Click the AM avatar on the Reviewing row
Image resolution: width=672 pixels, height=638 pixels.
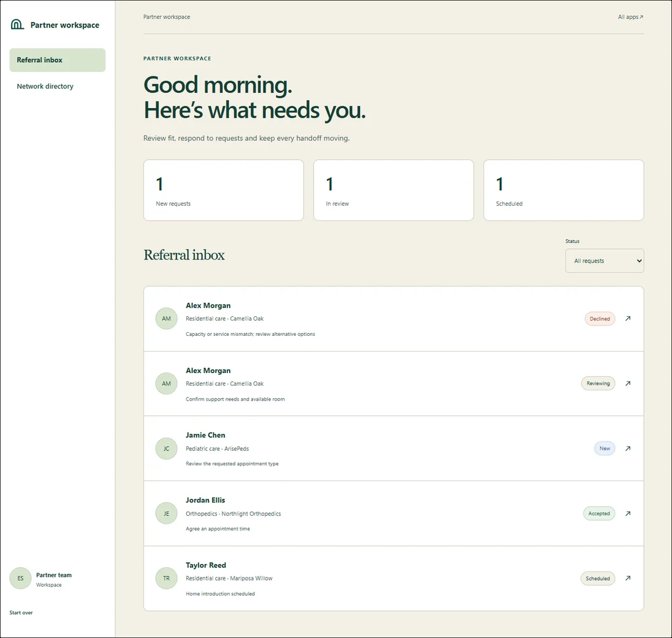coord(166,383)
